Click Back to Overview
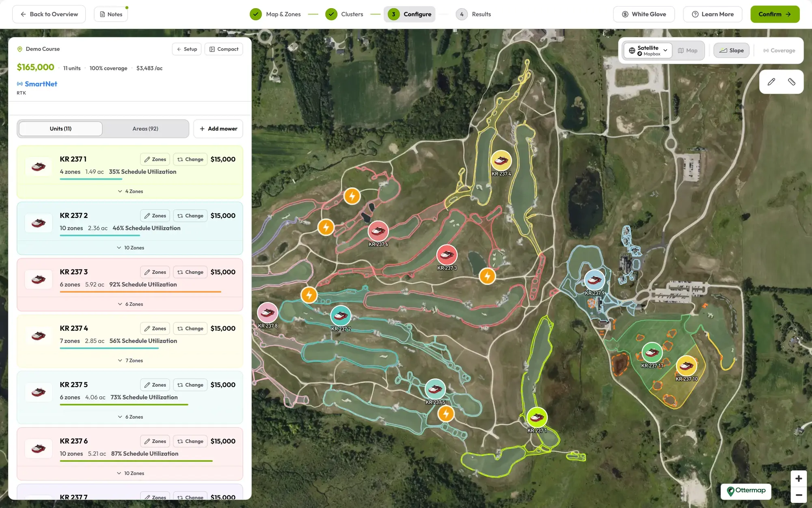The height and width of the screenshot is (508, 812). click(49, 14)
